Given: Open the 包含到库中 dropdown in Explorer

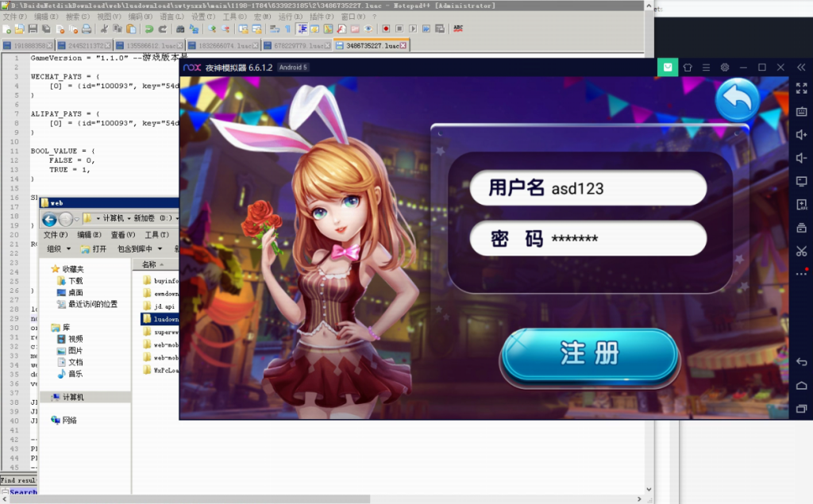Looking at the screenshot, I should [x=139, y=249].
